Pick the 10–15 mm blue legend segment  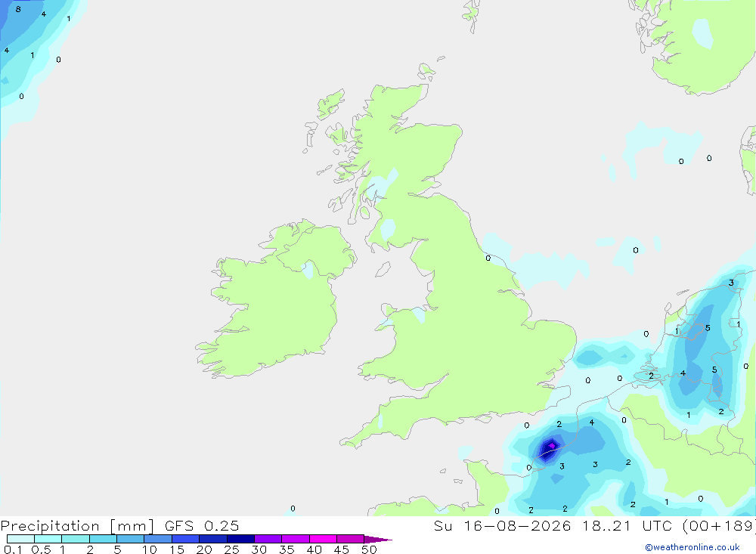pos(158,539)
